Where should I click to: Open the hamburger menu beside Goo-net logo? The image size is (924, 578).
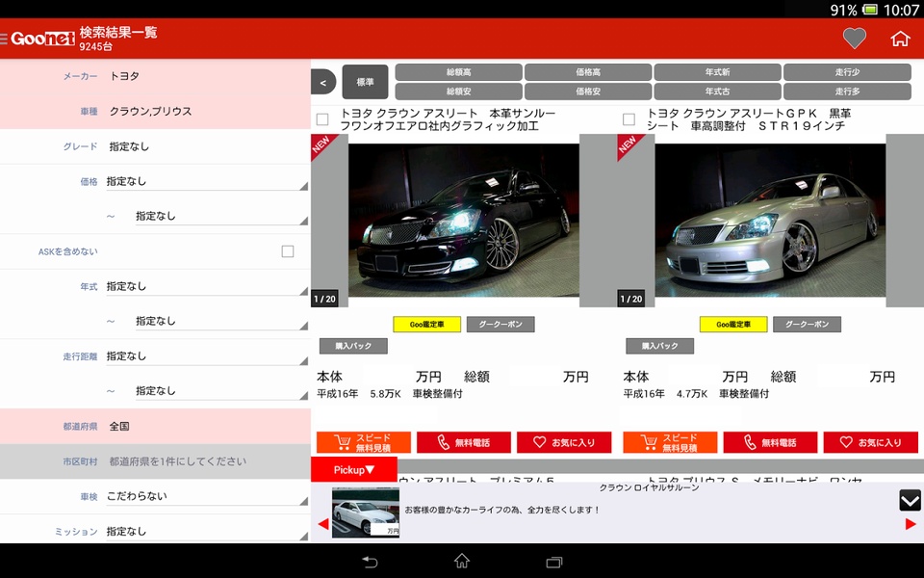coord(4,39)
